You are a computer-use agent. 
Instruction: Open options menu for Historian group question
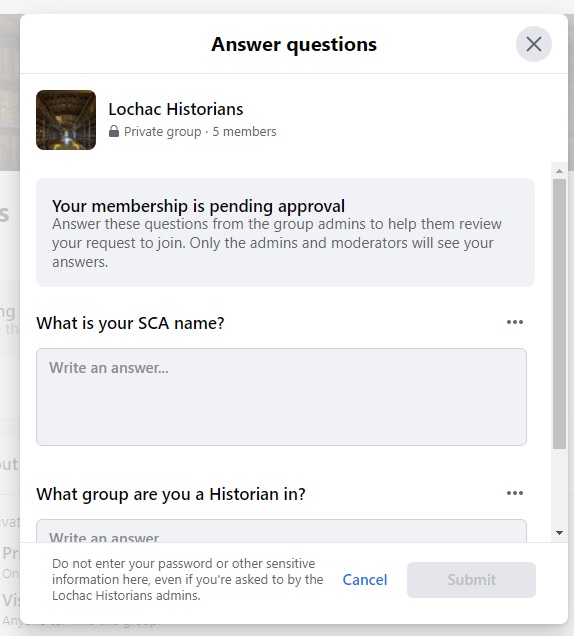(514, 493)
